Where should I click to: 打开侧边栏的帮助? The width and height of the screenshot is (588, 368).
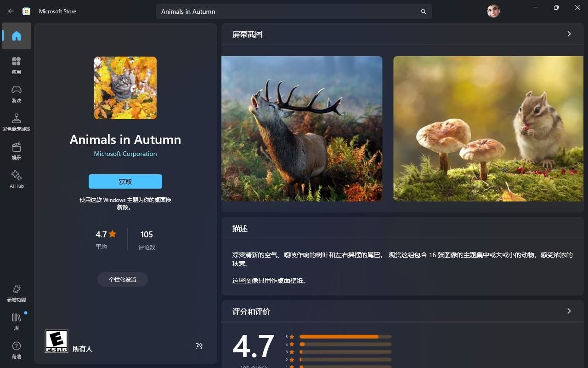pos(17,350)
